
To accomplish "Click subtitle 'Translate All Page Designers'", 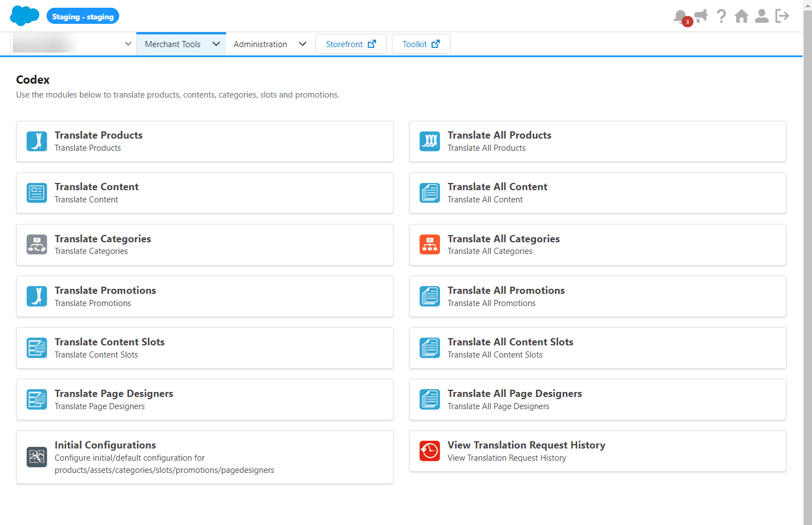I will tap(499, 406).
